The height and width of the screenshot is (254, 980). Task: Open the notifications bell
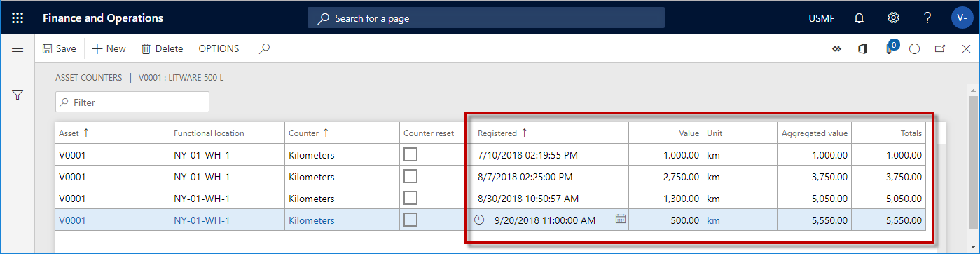coord(859,18)
